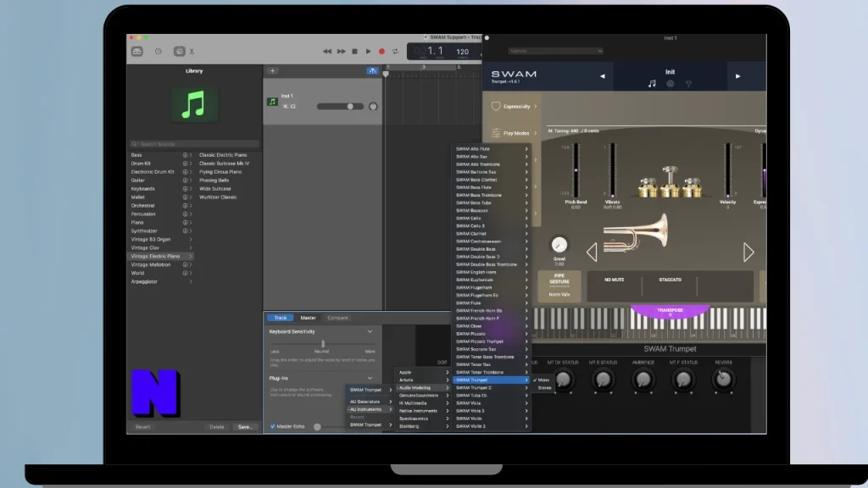Viewport: 868px width, 488px height.
Task: Open the Library button in the toolbar
Action: pos(136,52)
